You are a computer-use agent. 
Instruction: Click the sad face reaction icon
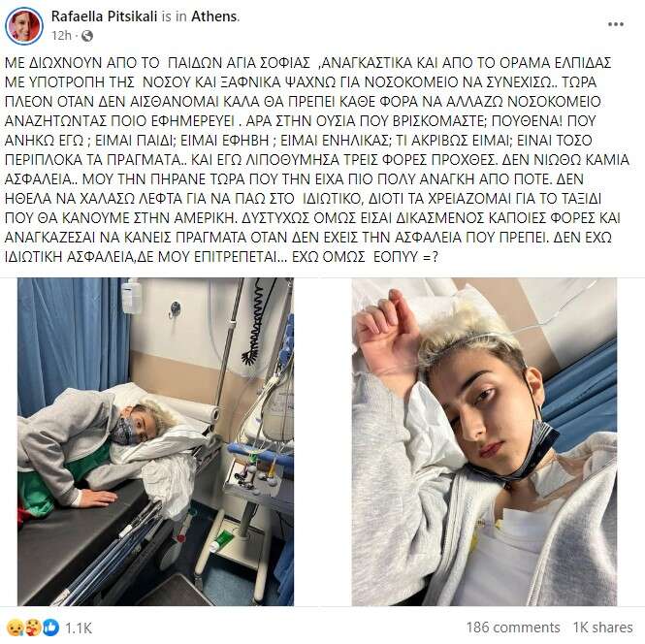(16, 628)
